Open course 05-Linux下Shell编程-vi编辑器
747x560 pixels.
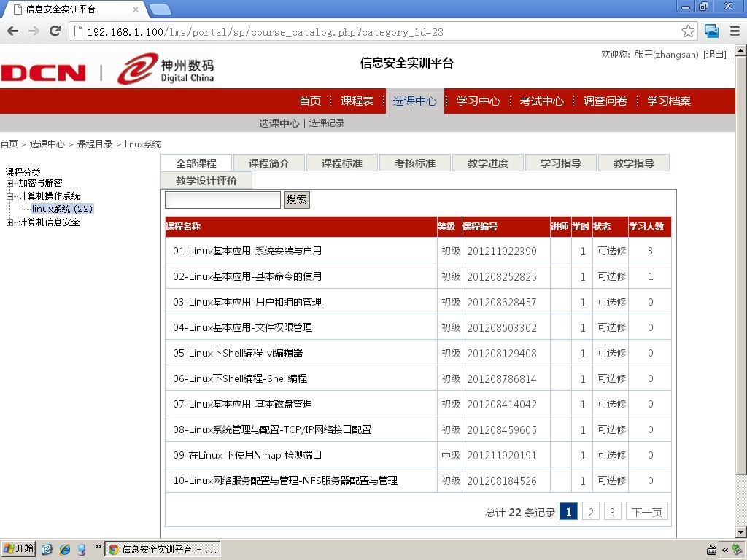pyautogui.click(x=238, y=353)
